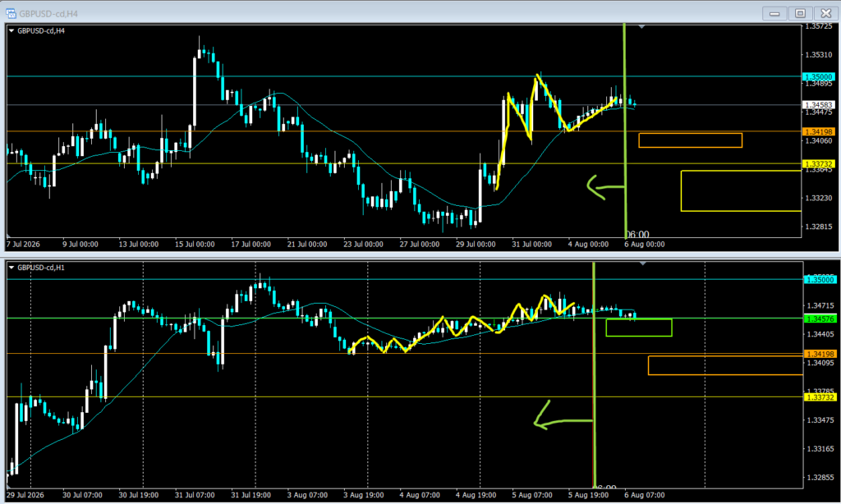Viewport: 841px width, 504px height.
Task: Click the 1.33165 price scale value
Action: [820, 449]
